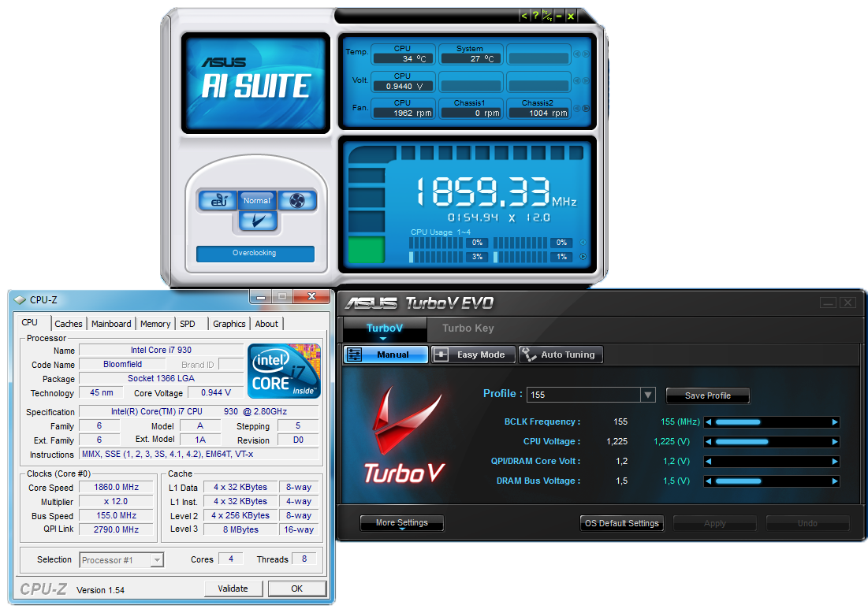The image size is (868, 609).
Task: Decrease QPI/DRAM Core Volt with left arrow
Action: (x=708, y=462)
